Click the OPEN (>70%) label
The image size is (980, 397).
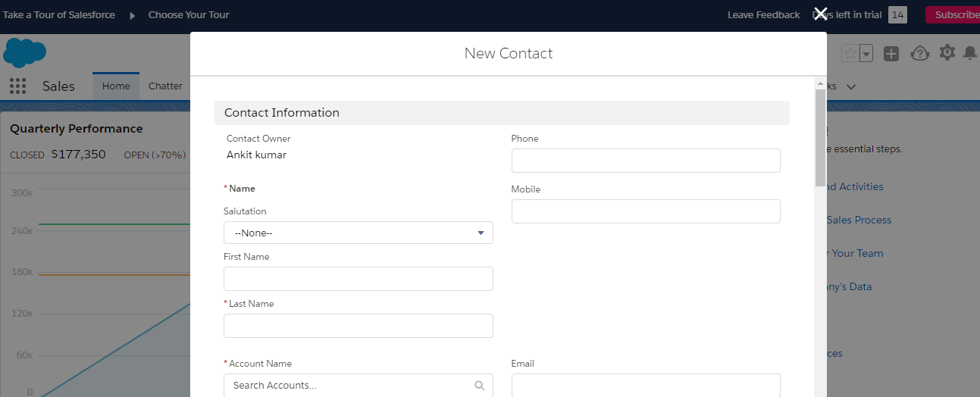[x=155, y=155]
